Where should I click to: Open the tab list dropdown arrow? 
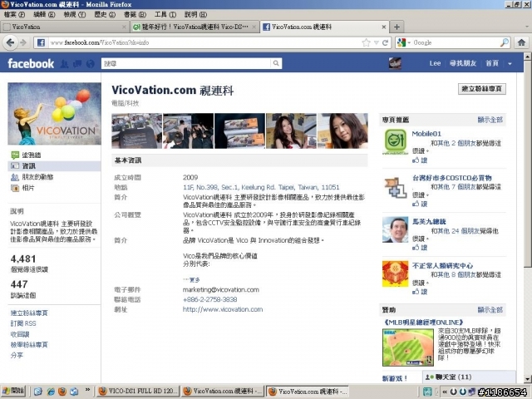click(x=527, y=27)
